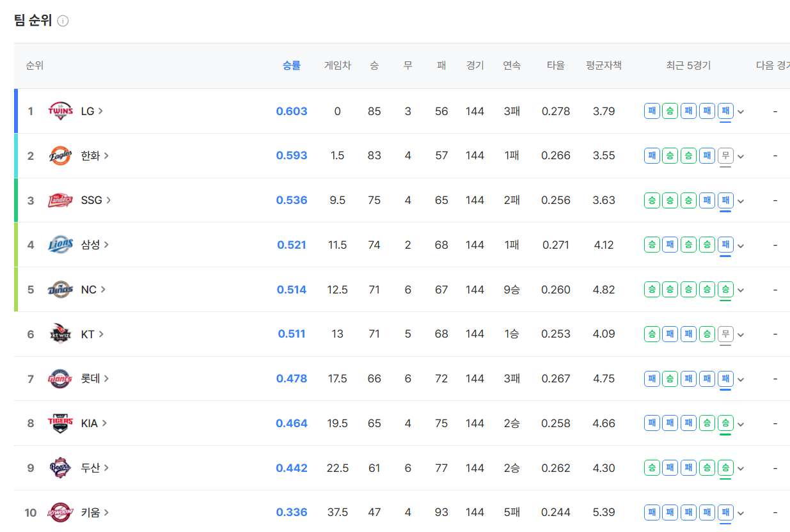
Task: Expand NC's recent 5 games chevron
Action: click(x=741, y=290)
